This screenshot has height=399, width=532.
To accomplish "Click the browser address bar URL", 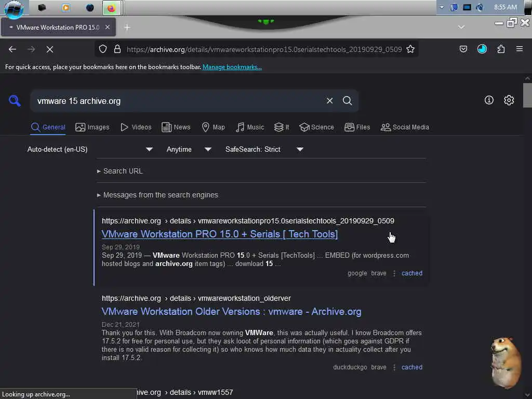I will (x=264, y=49).
